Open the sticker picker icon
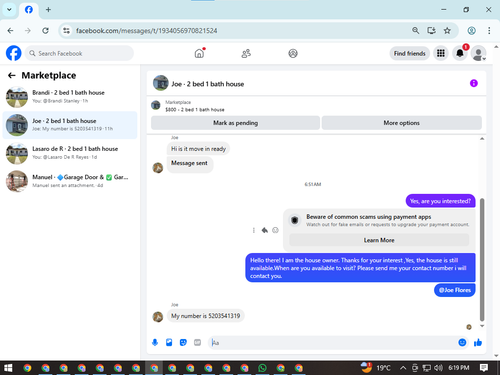 [183, 342]
